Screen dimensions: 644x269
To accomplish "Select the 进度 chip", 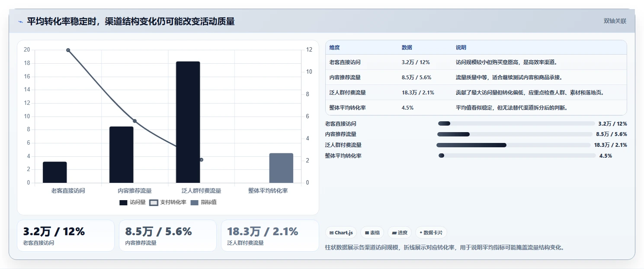I will pyautogui.click(x=400, y=233).
